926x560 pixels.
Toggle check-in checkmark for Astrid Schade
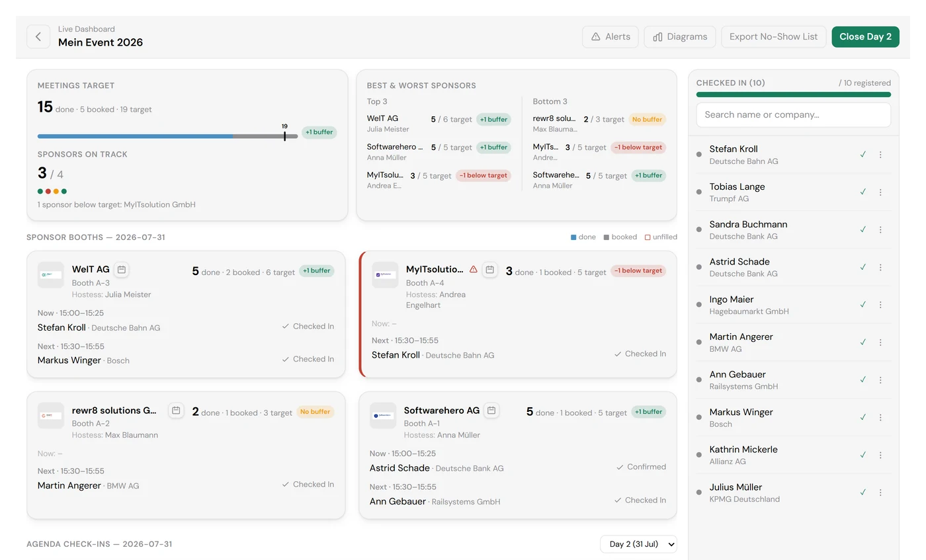(x=863, y=267)
